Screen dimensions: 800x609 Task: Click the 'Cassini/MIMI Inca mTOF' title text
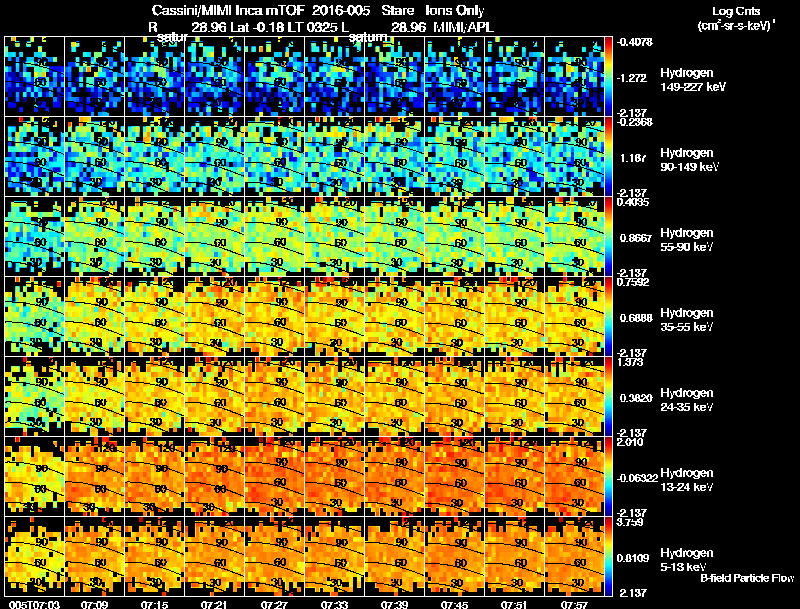(x=228, y=11)
